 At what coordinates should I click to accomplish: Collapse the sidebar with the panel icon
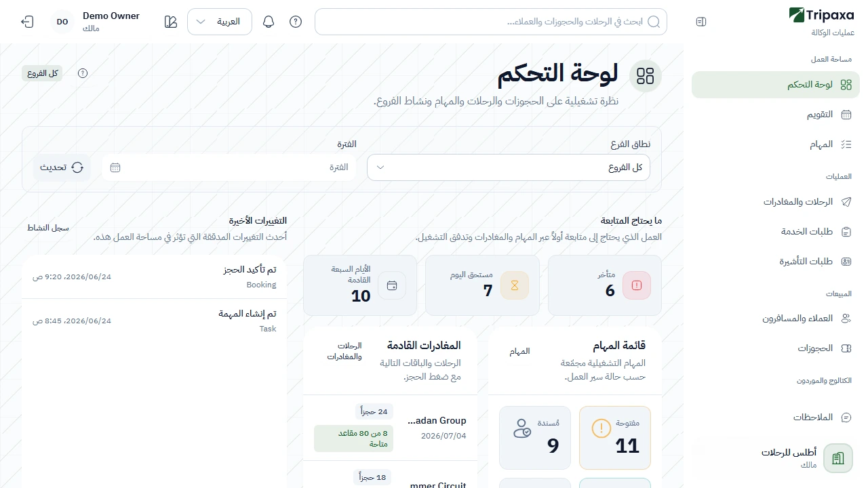point(701,22)
